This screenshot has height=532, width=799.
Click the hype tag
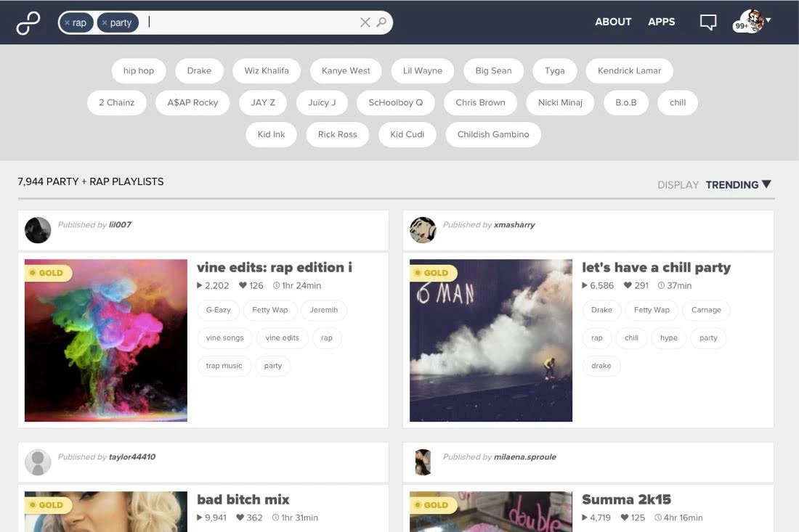668,338
